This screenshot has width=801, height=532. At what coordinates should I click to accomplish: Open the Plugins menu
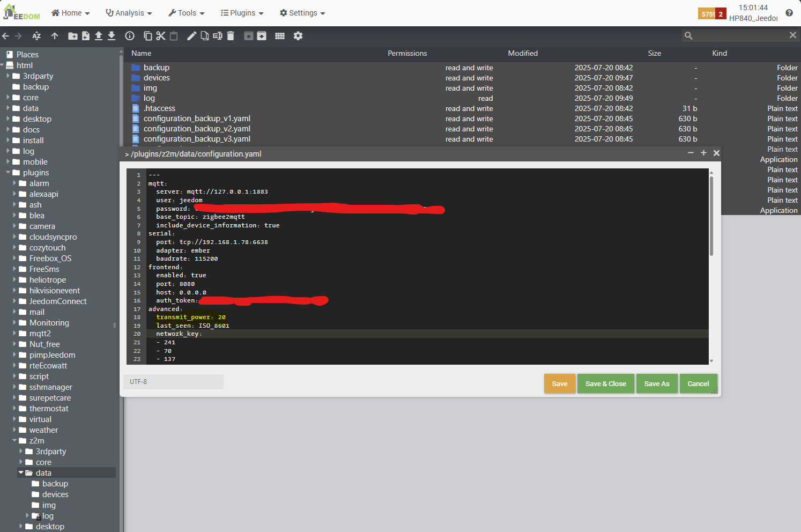point(242,13)
